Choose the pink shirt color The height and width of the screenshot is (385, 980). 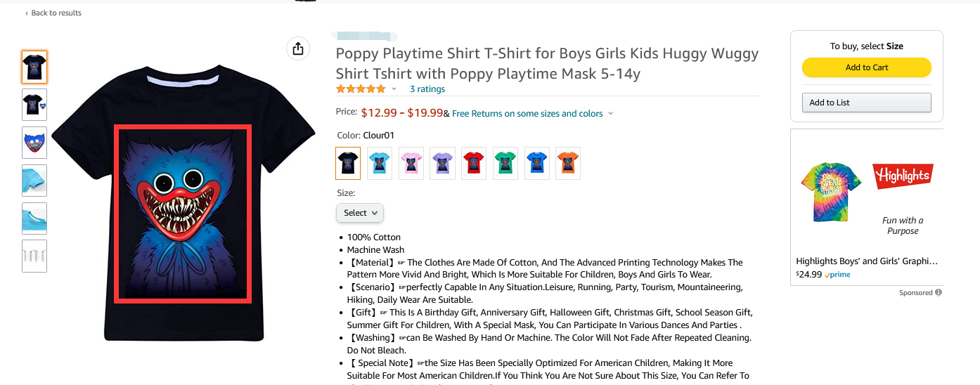point(411,164)
